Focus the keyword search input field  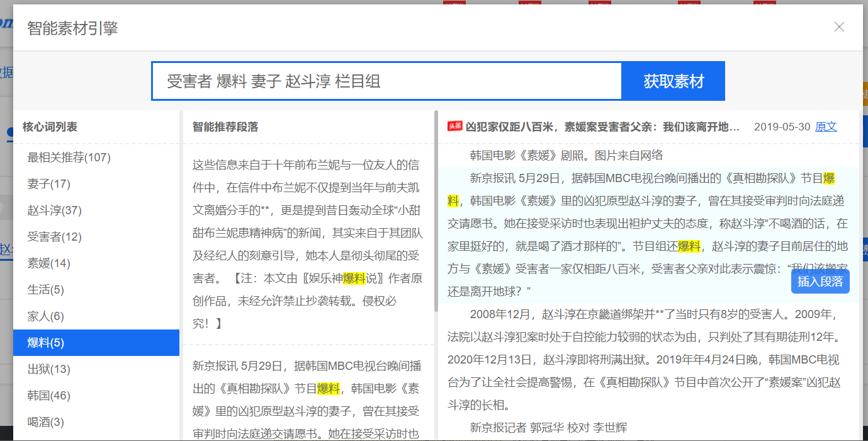click(x=386, y=81)
